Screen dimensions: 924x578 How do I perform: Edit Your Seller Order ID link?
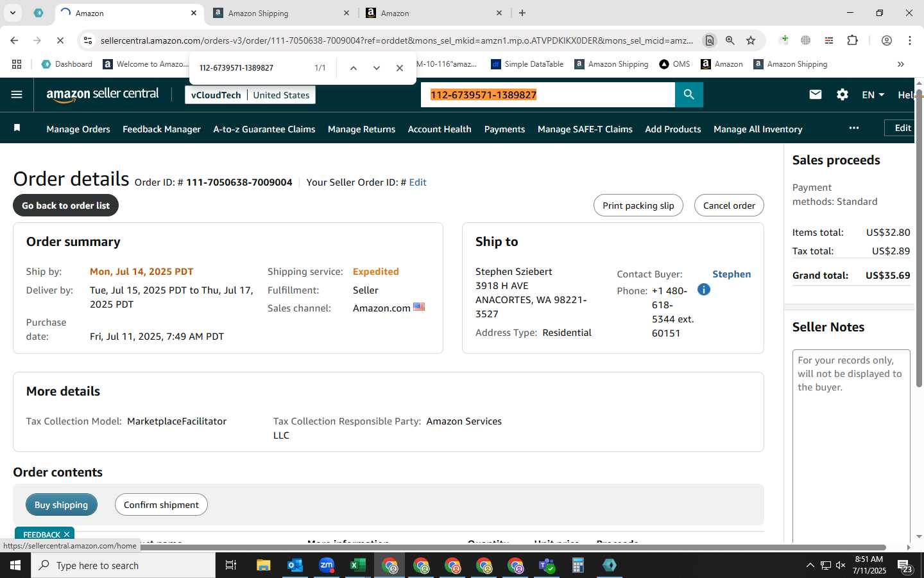tap(418, 182)
